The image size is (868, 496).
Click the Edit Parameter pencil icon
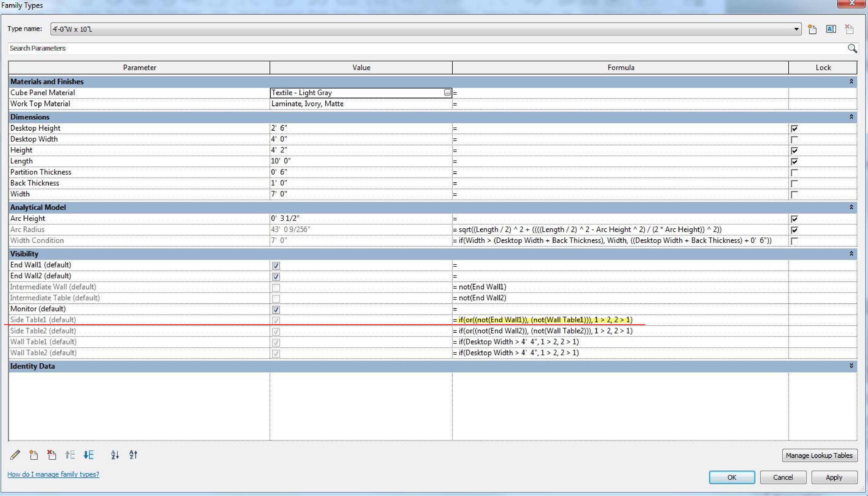(x=15, y=455)
